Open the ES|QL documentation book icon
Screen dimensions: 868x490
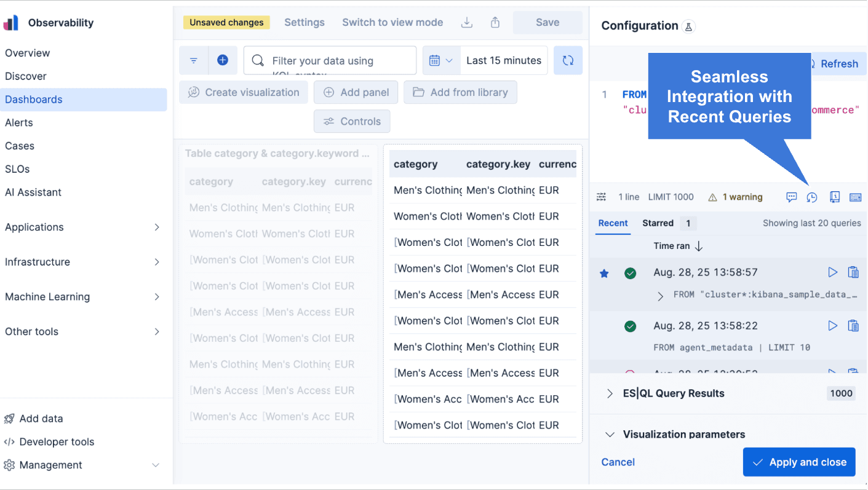(834, 197)
